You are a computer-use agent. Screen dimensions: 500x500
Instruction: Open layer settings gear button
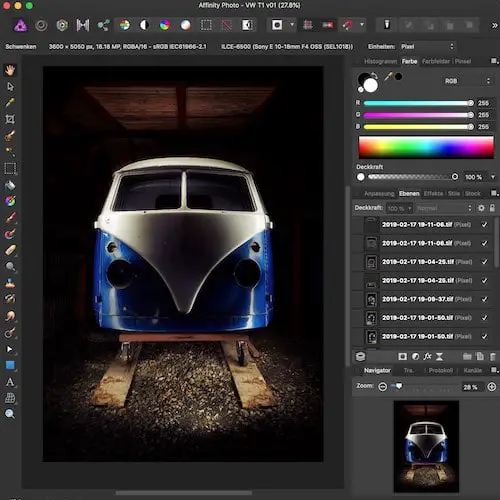tap(481, 208)
